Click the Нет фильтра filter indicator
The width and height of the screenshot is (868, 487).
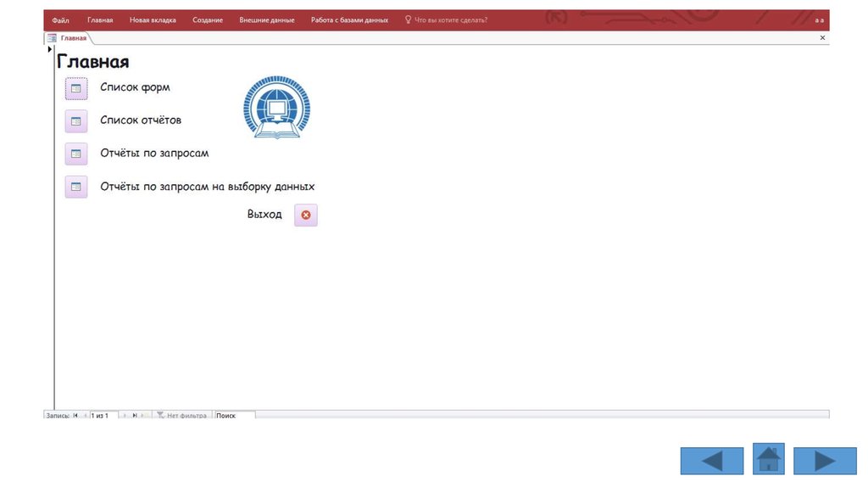pyautogui.click(x=181, y=415)
